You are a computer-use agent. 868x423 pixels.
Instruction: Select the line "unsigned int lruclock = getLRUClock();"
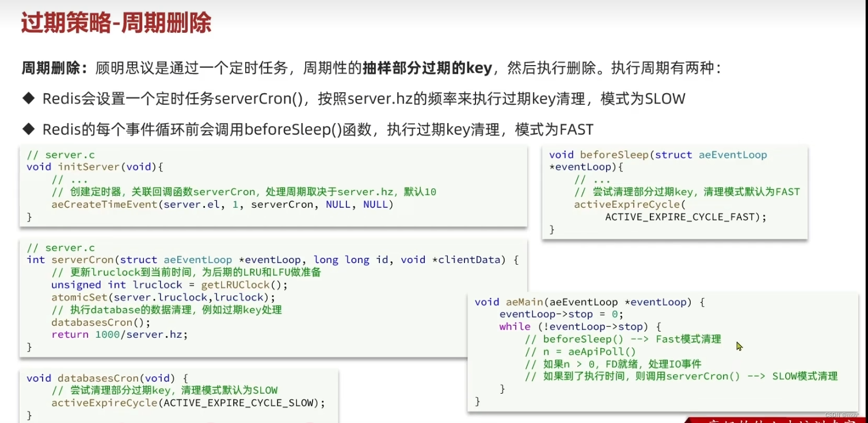pyautogui.click(x=169, y=285)
